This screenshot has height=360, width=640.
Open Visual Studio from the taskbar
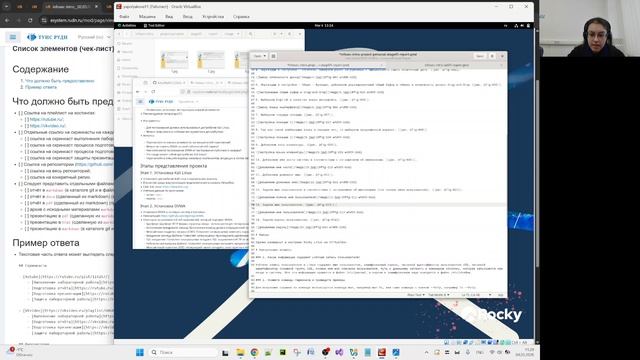tap(339, 352)
